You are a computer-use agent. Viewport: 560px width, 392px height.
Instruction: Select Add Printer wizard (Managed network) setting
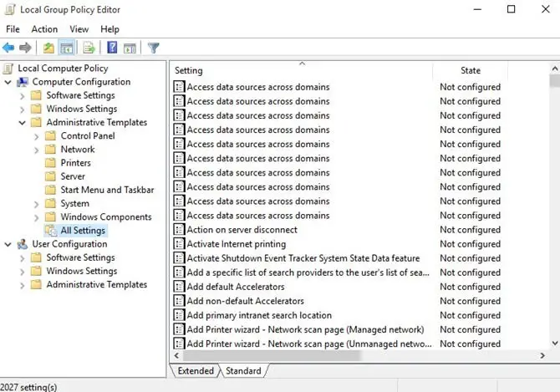305,329
